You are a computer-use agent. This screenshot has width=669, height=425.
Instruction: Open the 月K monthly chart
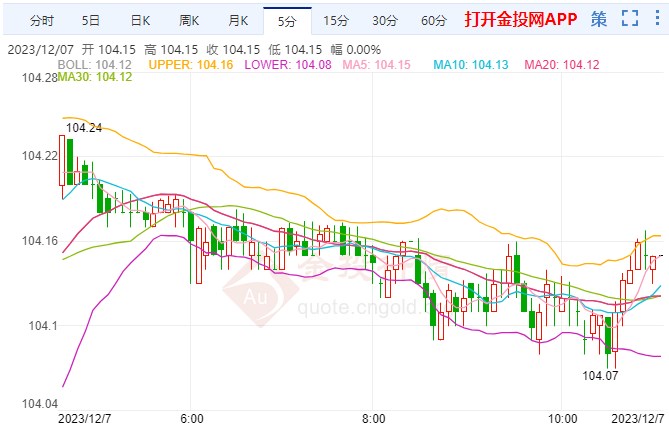238,20
